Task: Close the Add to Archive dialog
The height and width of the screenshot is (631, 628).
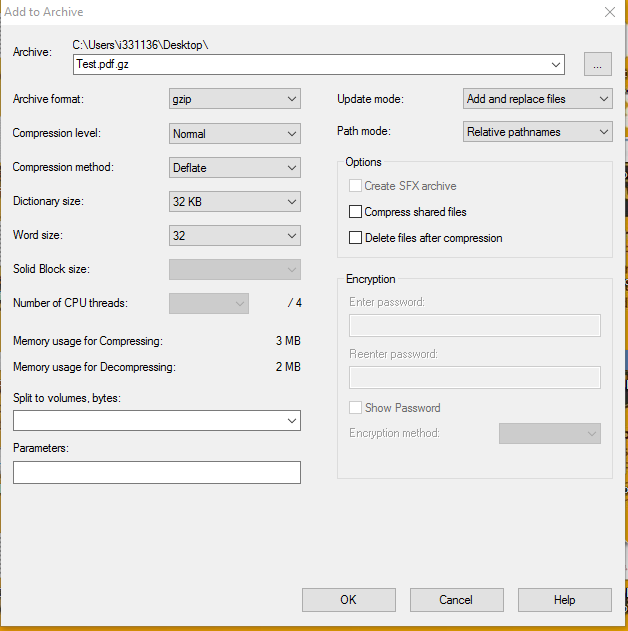Action: point(610,12)
